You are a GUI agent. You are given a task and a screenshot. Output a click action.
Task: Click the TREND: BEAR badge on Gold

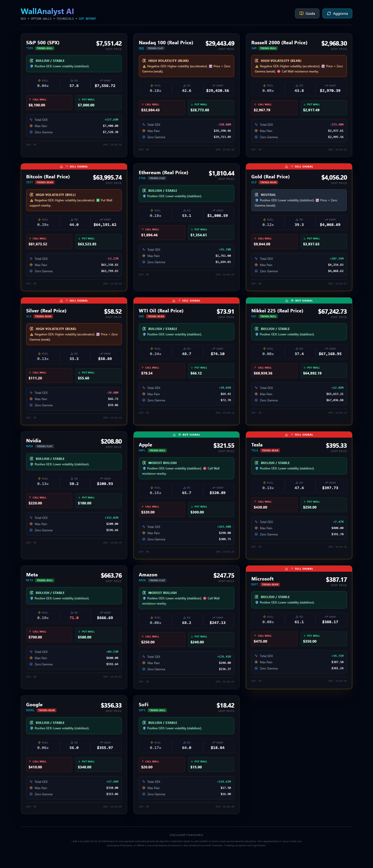click(268, 182)
